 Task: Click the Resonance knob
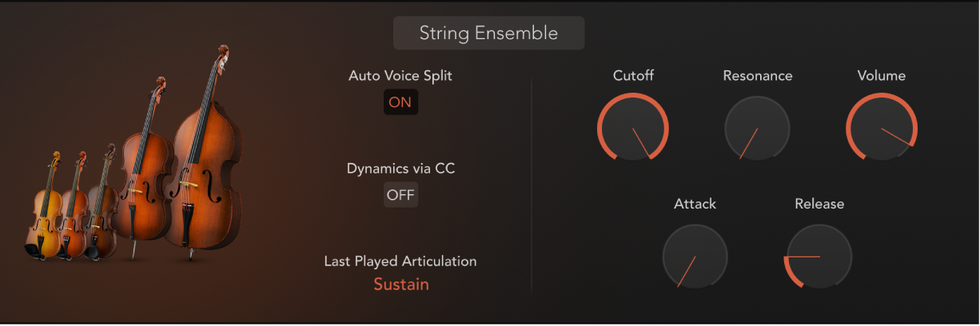point(757,128)
